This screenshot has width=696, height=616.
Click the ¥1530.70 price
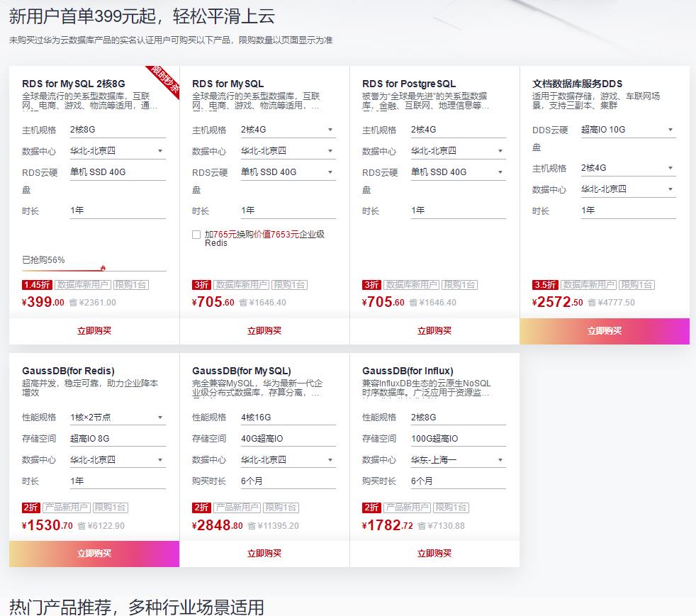point(47,525)
